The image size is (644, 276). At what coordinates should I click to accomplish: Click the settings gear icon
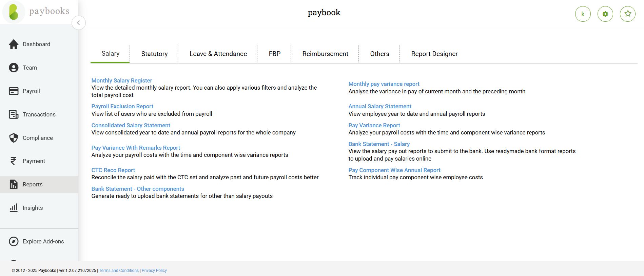point(605,14)
